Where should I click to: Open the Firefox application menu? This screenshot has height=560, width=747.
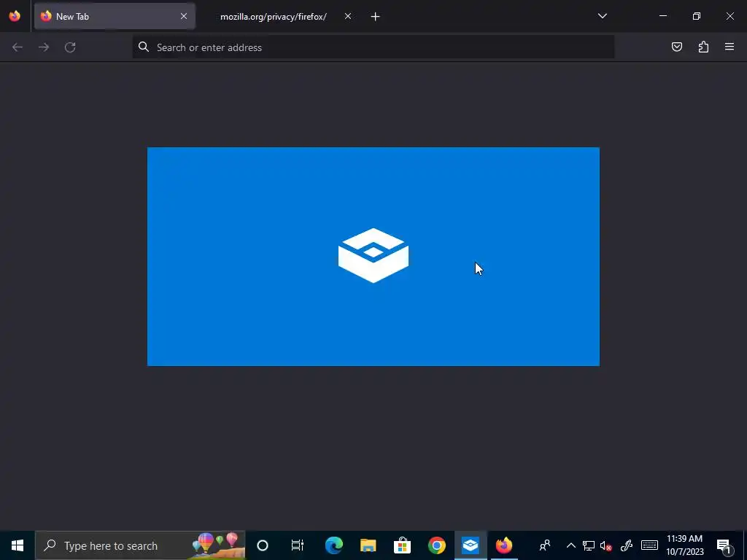pyautogui.click(x=729, y=47)
